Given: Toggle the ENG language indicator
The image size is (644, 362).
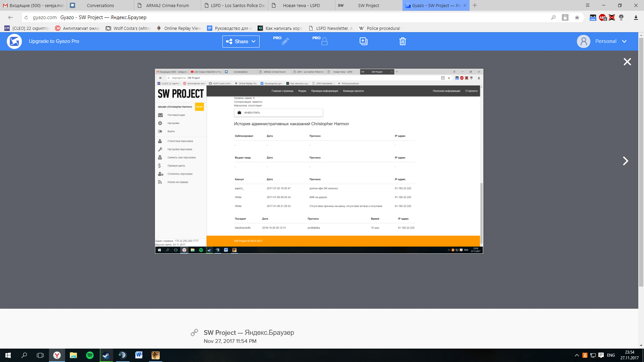Looking at the screenshot, I should (x=611, y=355).
